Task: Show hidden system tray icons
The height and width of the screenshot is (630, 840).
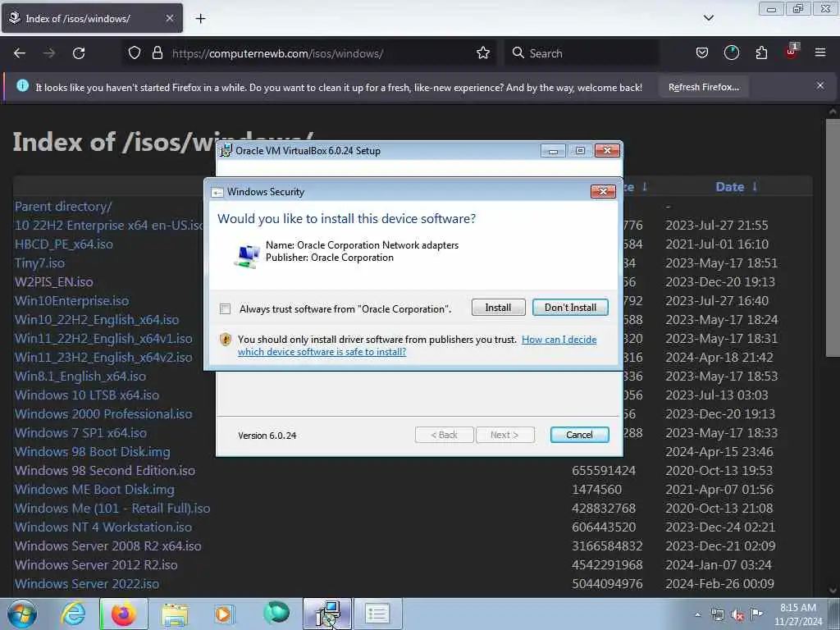Action: tap(697, 615)
